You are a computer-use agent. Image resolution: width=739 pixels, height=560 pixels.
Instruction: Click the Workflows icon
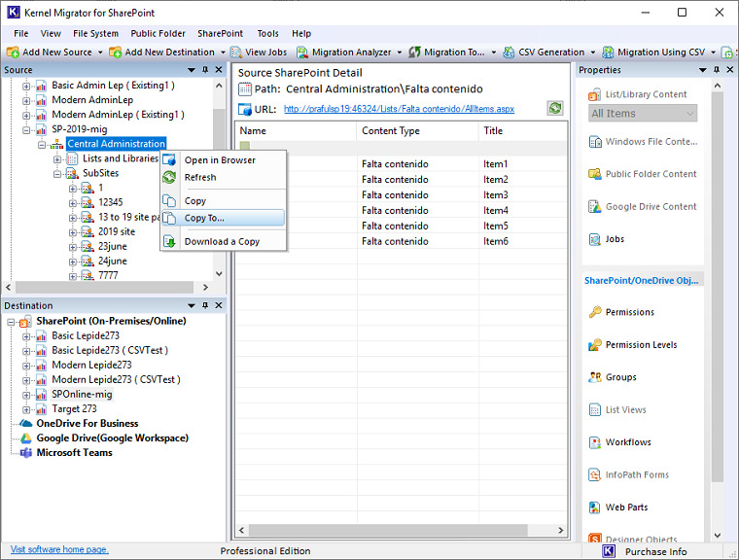[x=595, y=442]
